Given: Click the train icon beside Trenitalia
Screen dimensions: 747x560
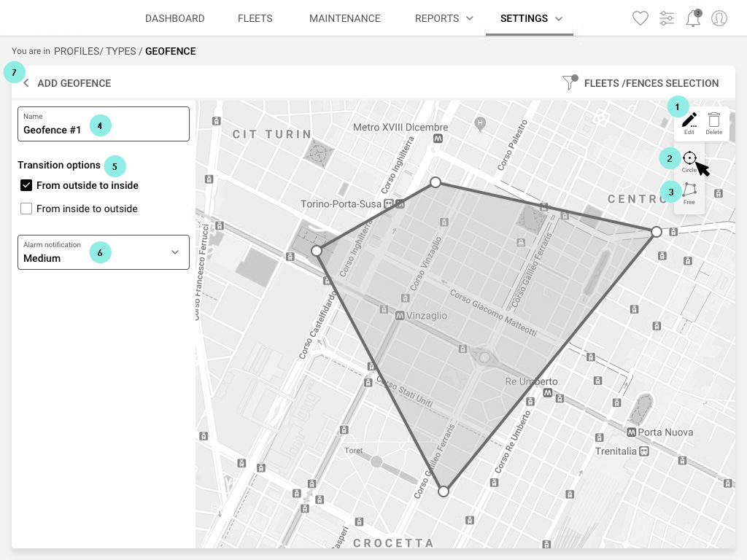Looking at the screenshot, I should click(x=644, y=451).
